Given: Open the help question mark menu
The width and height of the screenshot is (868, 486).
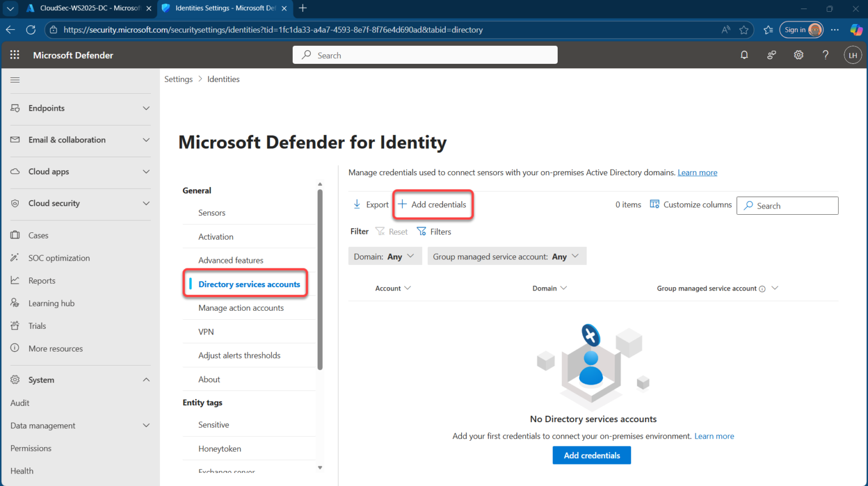Looking at the screenshot, I should click(826, 55).
